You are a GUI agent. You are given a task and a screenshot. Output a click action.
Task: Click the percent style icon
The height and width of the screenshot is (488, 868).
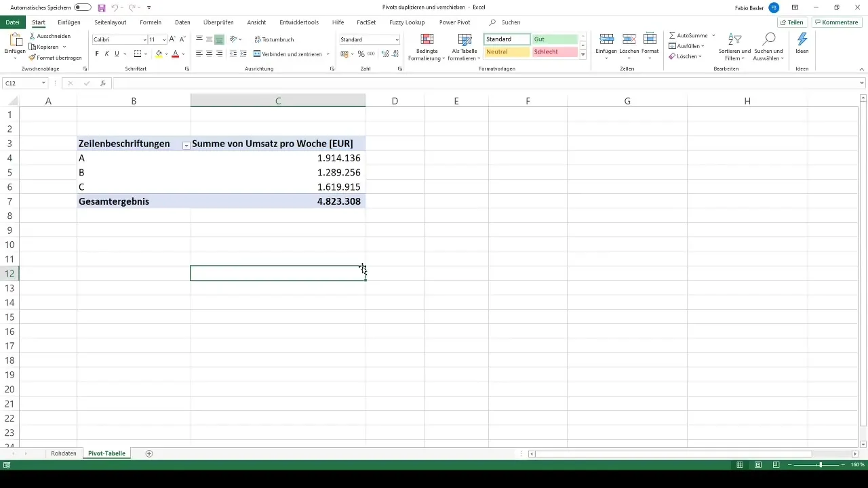(361, 54)
